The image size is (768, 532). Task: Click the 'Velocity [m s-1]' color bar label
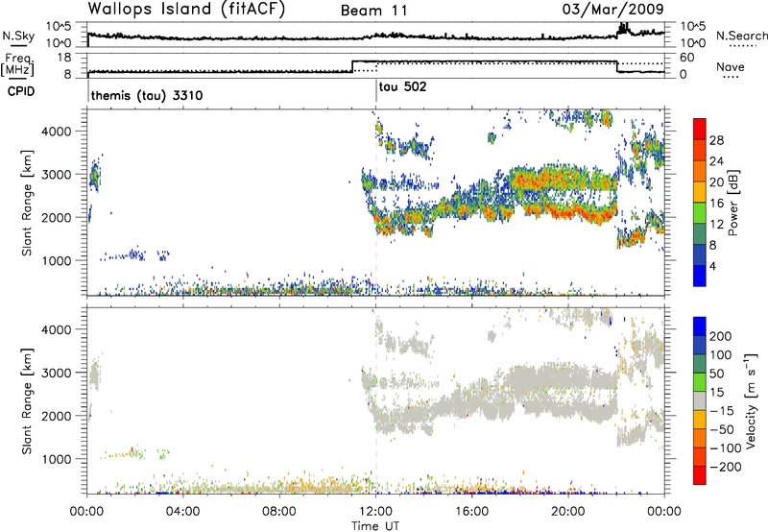(x=752, y=400)
